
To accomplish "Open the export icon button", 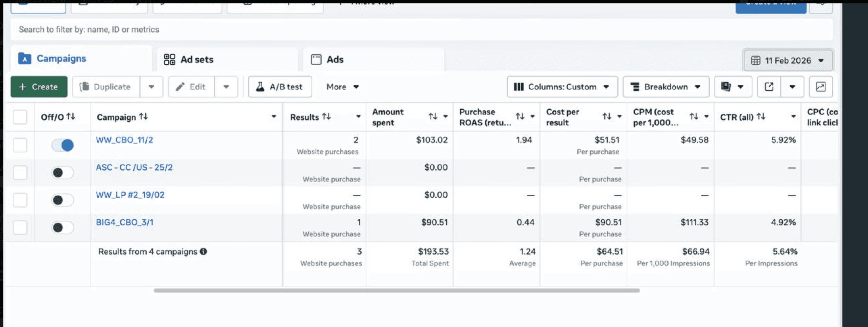I will (x=769, y=87).
